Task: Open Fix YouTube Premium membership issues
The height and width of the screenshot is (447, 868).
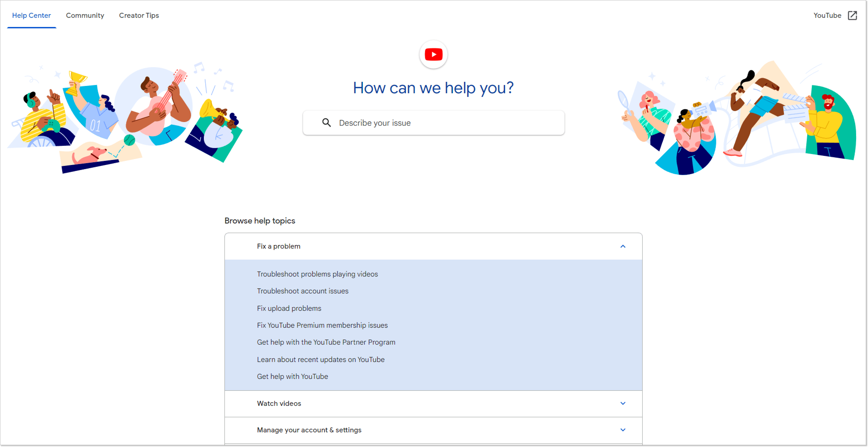Action: pyautogui.click(x=322, y=325)
